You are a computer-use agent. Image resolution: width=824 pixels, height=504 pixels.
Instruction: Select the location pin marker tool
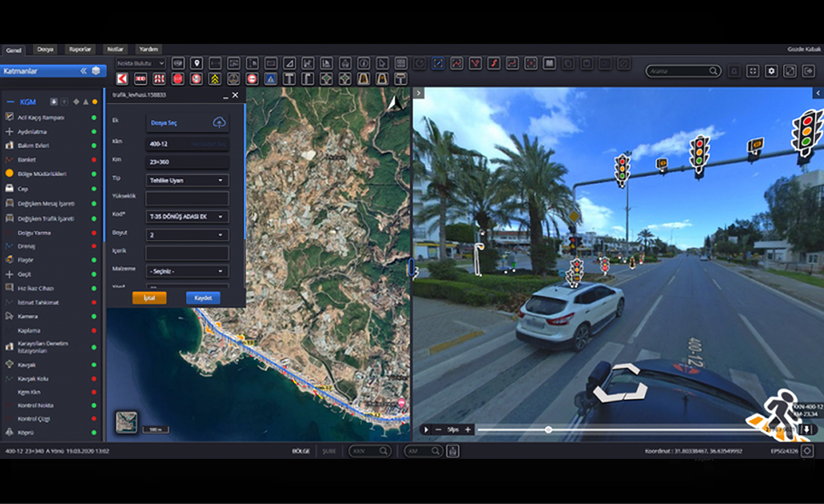(196, 63)
